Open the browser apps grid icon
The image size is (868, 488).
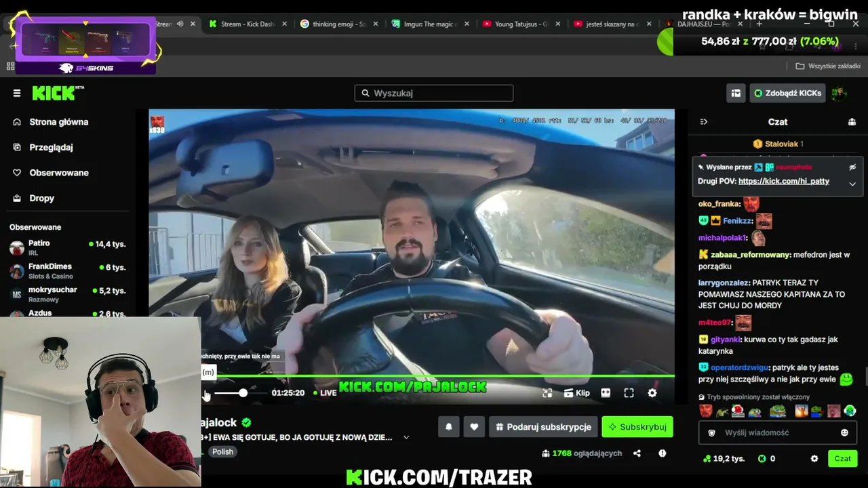click(10, 66)
